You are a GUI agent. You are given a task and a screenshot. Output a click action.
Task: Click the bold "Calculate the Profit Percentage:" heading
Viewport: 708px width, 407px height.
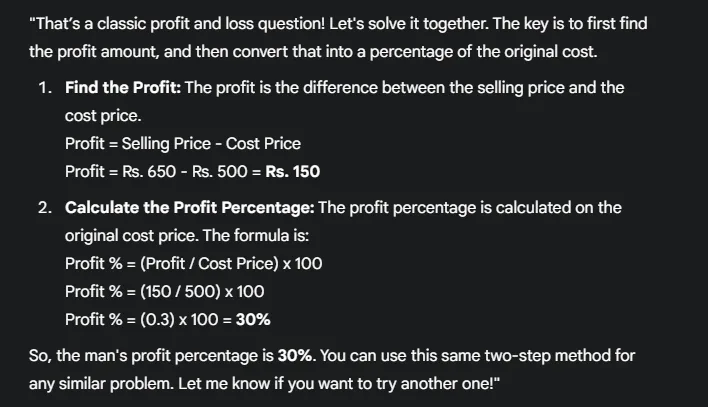[189, 207]
